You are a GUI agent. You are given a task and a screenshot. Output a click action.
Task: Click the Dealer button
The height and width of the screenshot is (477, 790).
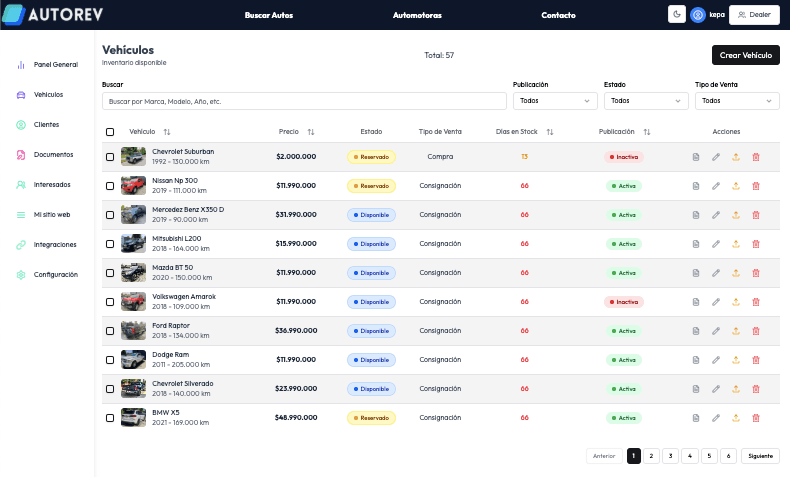pos(754,15)
